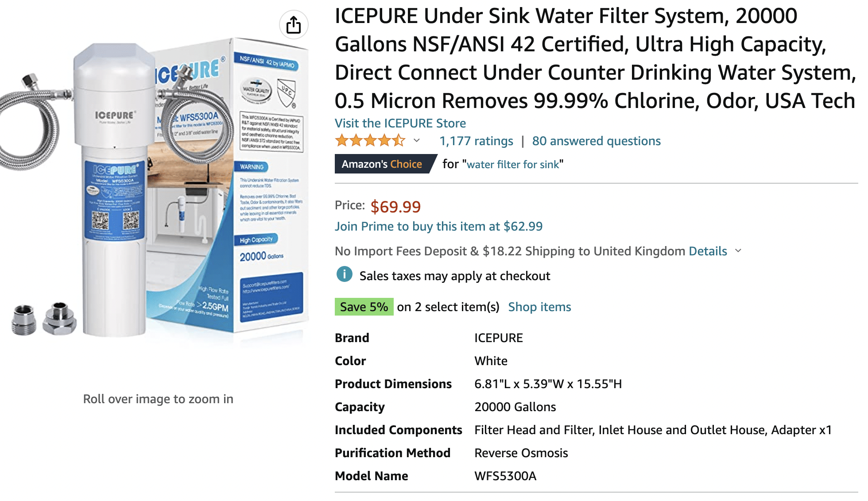The height and width of the screenshot is (501, 868).
Task: Expand the shipping Details chevron
Action: click(738, 250)
